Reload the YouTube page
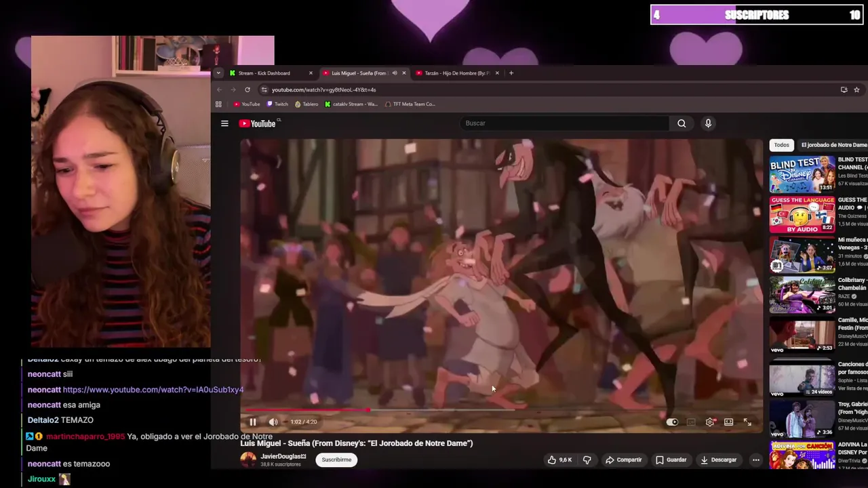Viewport: 868px width, 488px height. click(248, 89)
